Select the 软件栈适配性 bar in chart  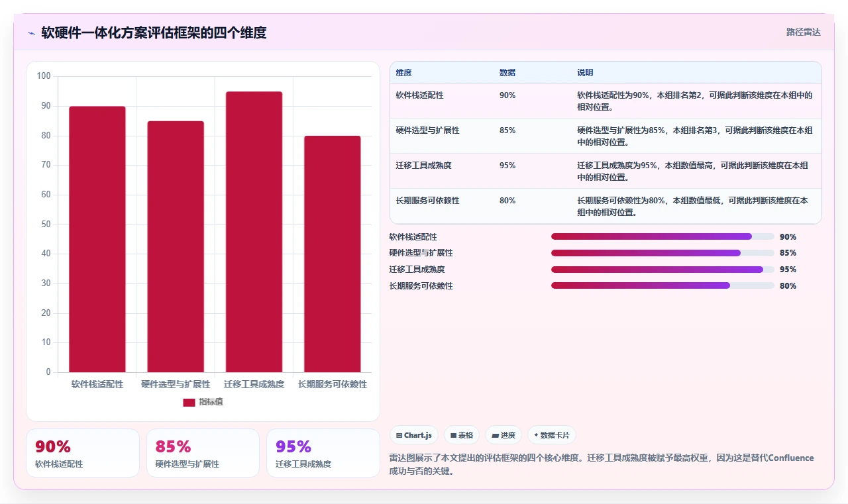(97, 239)
